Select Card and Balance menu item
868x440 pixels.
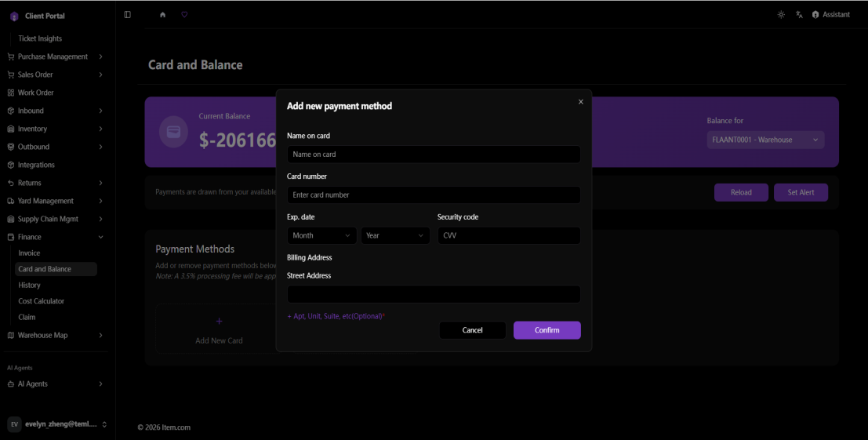[x=56, y=269]
